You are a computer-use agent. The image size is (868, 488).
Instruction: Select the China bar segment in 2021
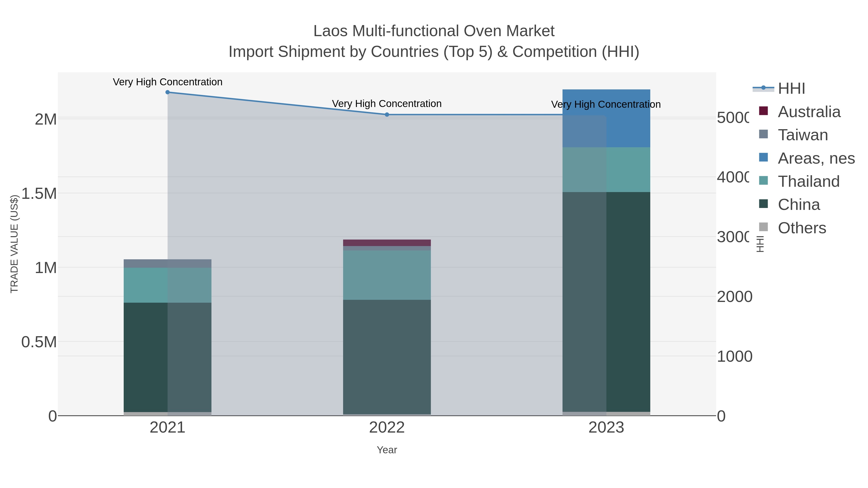tap(168, 357)
